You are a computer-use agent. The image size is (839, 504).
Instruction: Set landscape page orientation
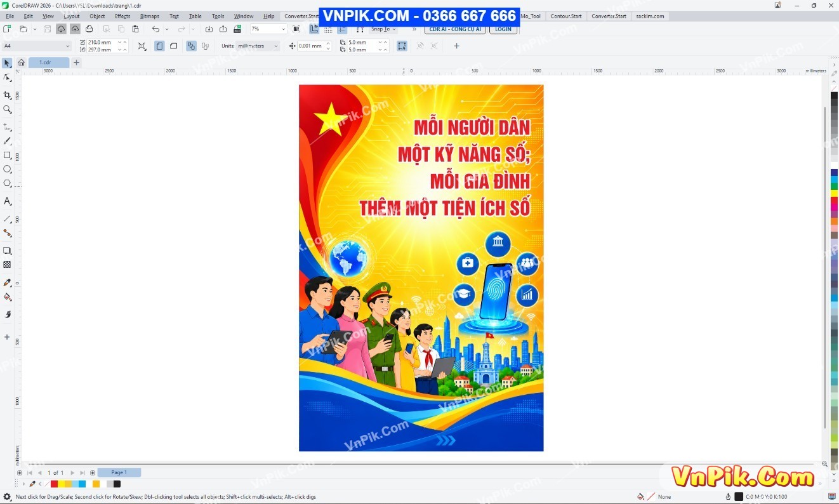point(173,46)
